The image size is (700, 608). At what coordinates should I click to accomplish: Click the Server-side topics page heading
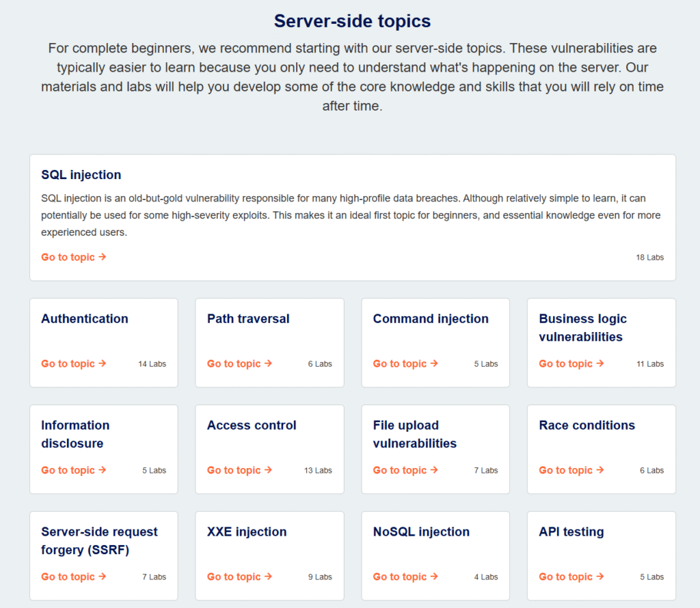tap(352, 21)
